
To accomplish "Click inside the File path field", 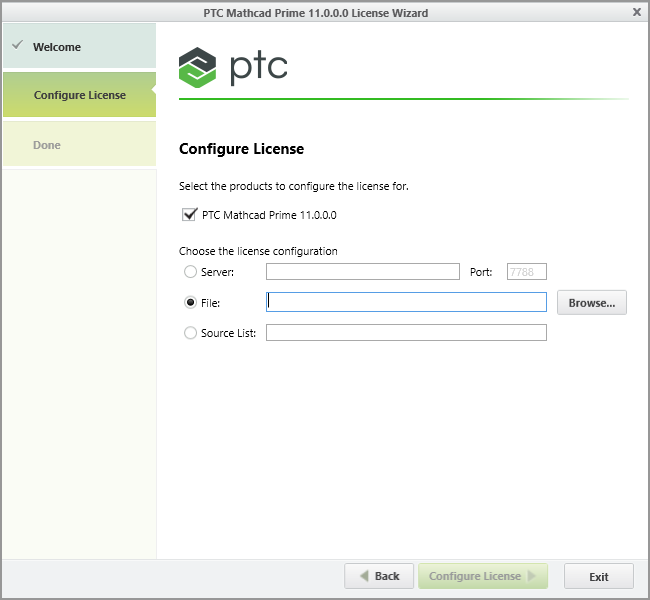I will [x=406, y=302].
